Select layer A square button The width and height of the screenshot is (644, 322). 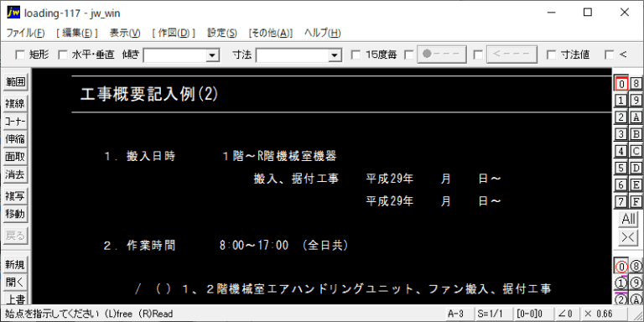[x=636, y=117]
